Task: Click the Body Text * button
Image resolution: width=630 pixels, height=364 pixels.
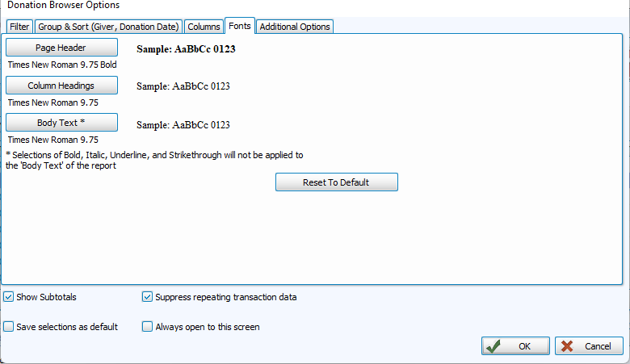Action: coord(61,123)
